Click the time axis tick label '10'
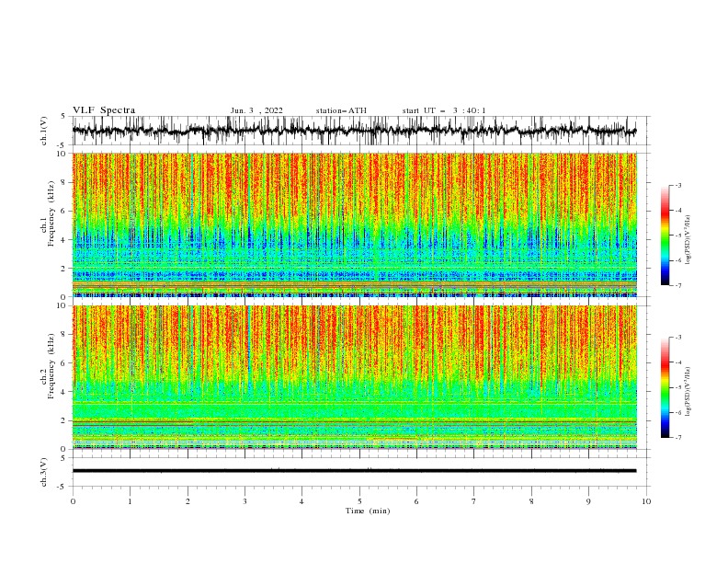 tap(646, 502)
